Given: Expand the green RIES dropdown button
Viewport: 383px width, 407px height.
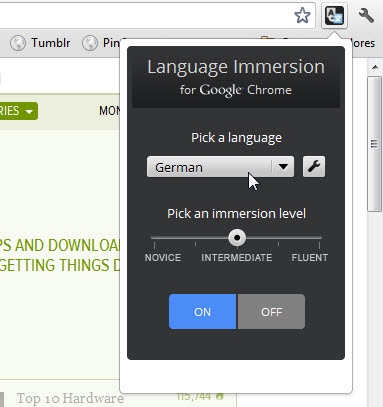Looking at the screenshot, I should tap(18, 111).
